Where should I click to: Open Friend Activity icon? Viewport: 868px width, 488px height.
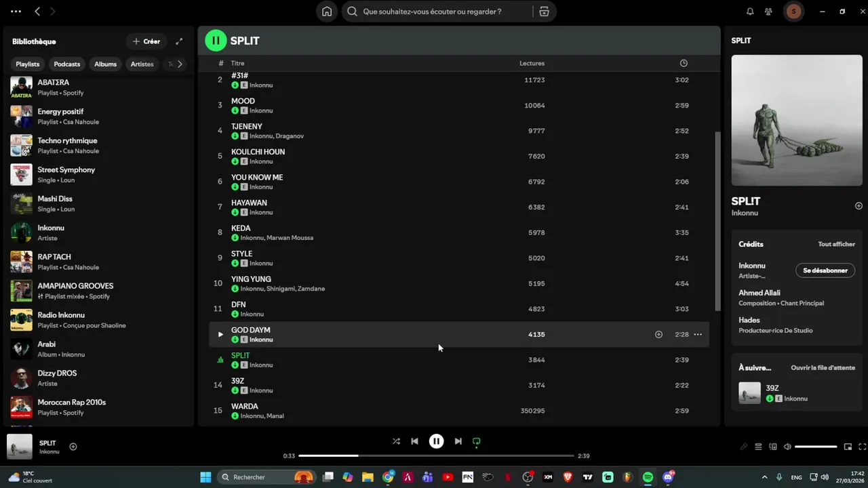point(768,12)
